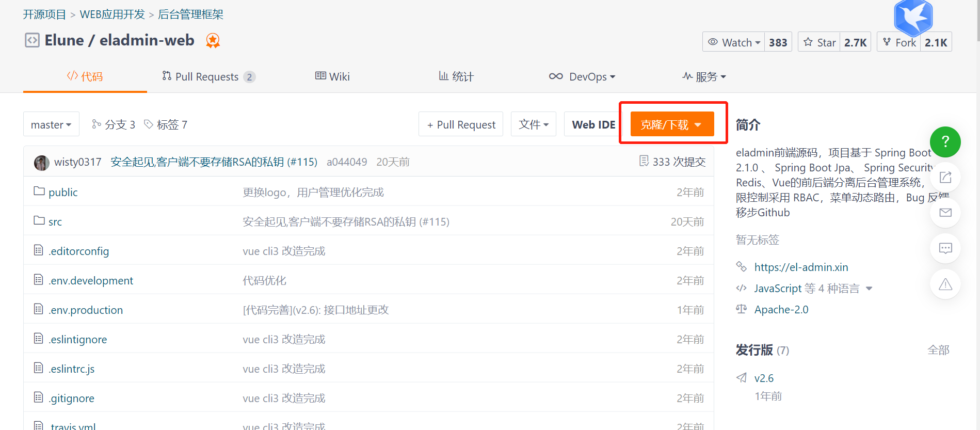Fork the repository
980x430 pixels.
(x=899, y=42)
